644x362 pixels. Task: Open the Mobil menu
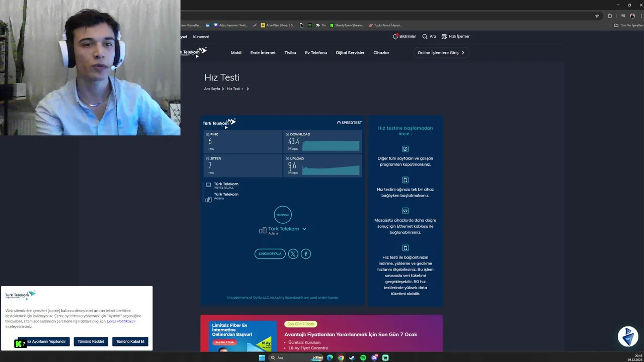point(236,53)
